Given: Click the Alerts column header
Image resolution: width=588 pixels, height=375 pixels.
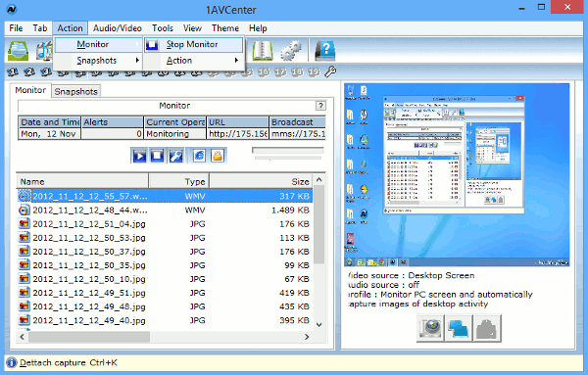Looking at the screenshot, I should click(x=112, y=122).
